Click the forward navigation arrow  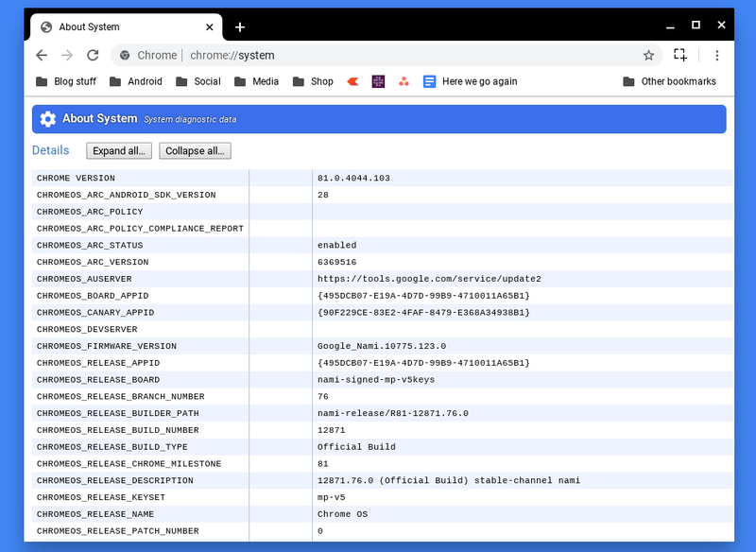click(67, 56)
